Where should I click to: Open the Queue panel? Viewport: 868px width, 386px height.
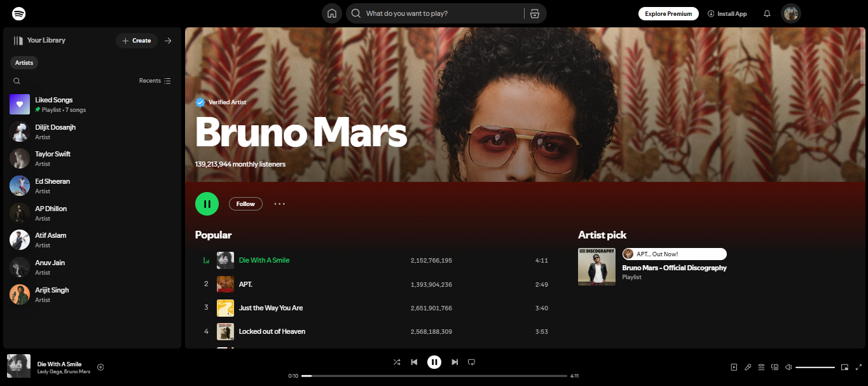point(761,367)
